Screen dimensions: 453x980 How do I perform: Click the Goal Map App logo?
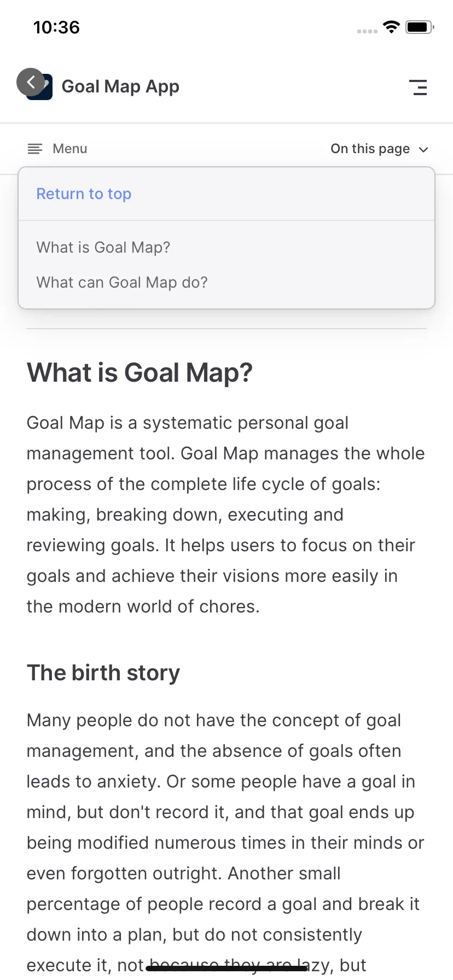42,87
